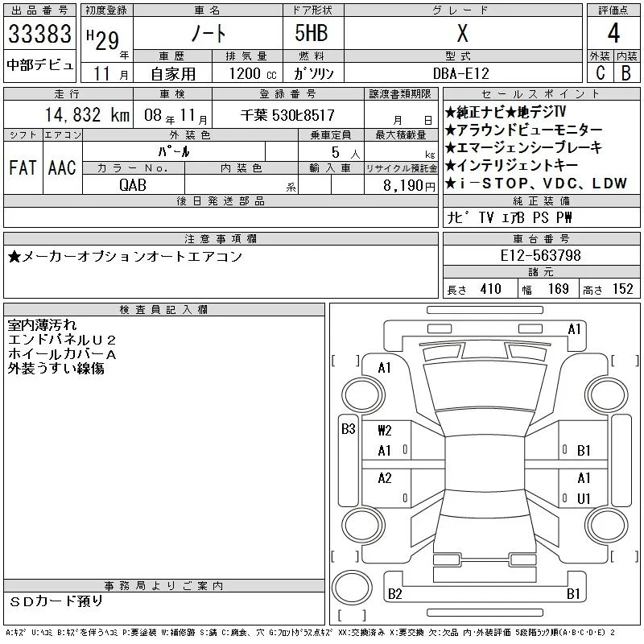
Task: Select the mileage value 14,832 km
Action: pyautogui.click(x=87, y=115)
